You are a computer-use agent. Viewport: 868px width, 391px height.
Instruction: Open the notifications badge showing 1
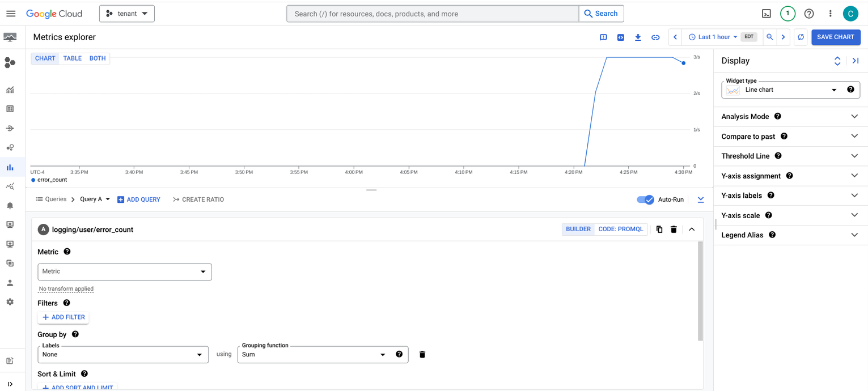[x=787, y=14]
